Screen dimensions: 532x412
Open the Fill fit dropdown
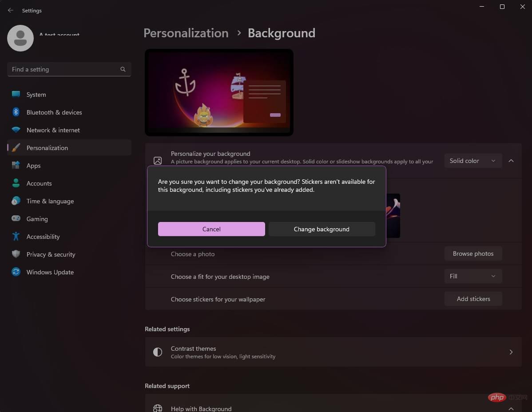tap(473, 276)
